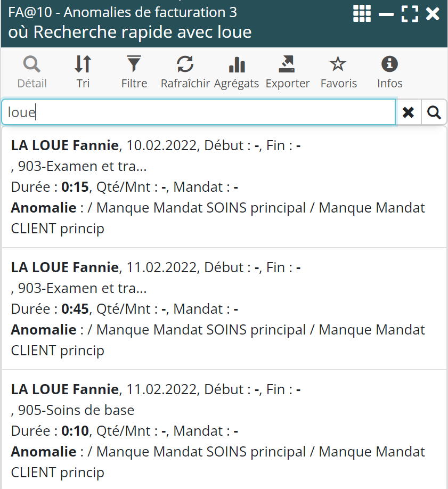Minimize the anomalies window
The height and width of the screenshot is (489, 448).
click(386, 14)
